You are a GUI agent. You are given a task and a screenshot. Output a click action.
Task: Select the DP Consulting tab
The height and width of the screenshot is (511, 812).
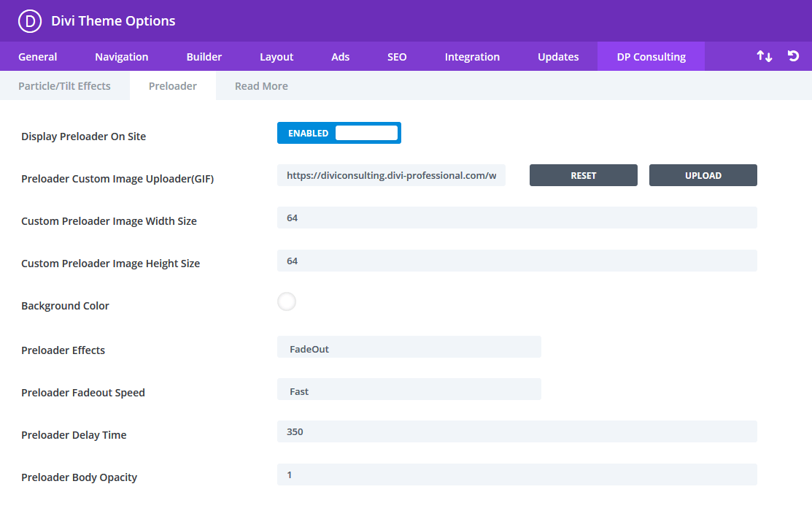click(651, 56)
